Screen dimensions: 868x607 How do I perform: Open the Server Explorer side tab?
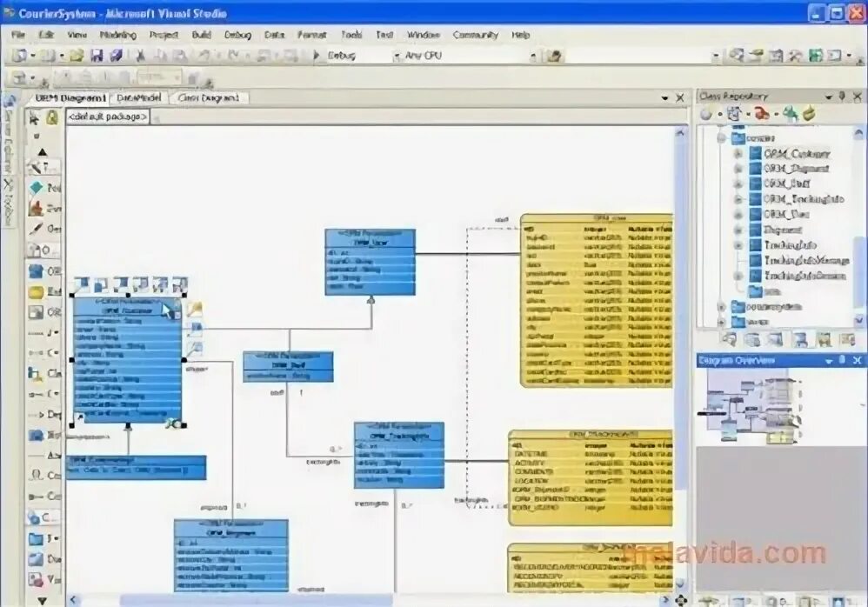coord(9,135)
